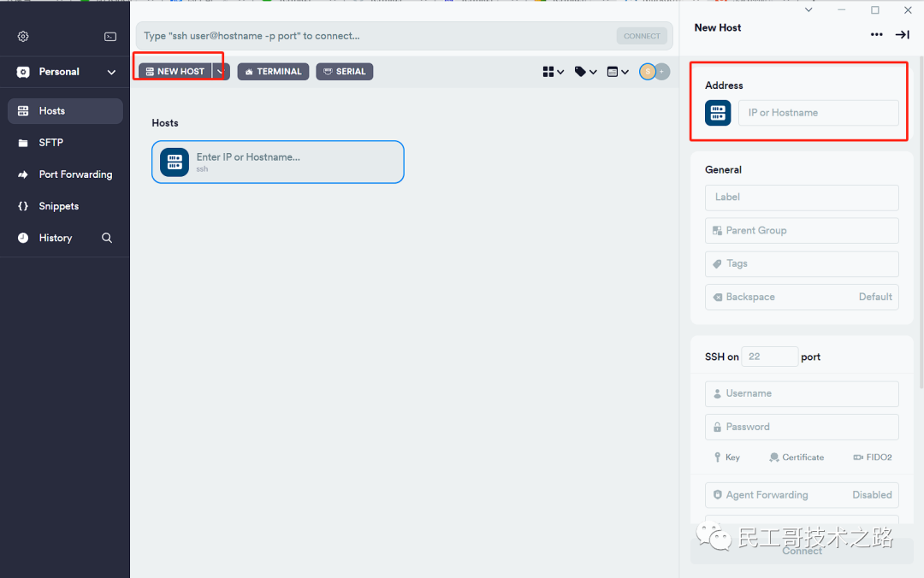
Task: Click the server icon beside Address field
Action: pyautogui.click(x=718, y=113)
